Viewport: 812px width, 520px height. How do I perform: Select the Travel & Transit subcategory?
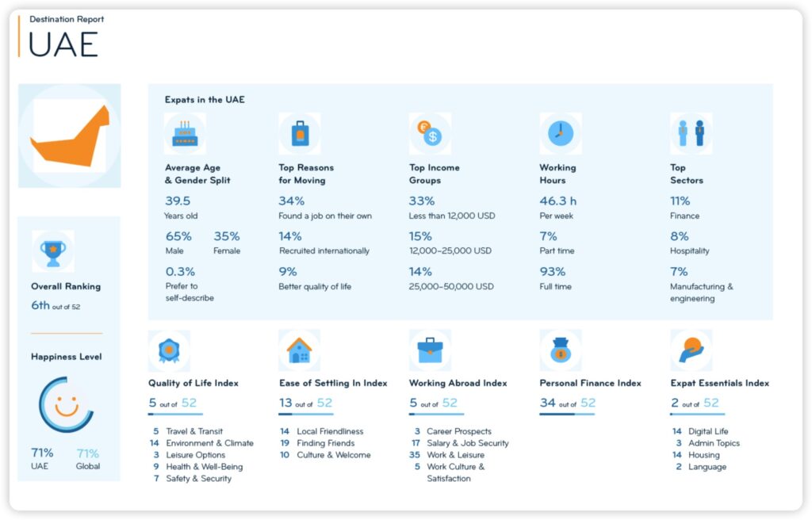click(195, 431)
